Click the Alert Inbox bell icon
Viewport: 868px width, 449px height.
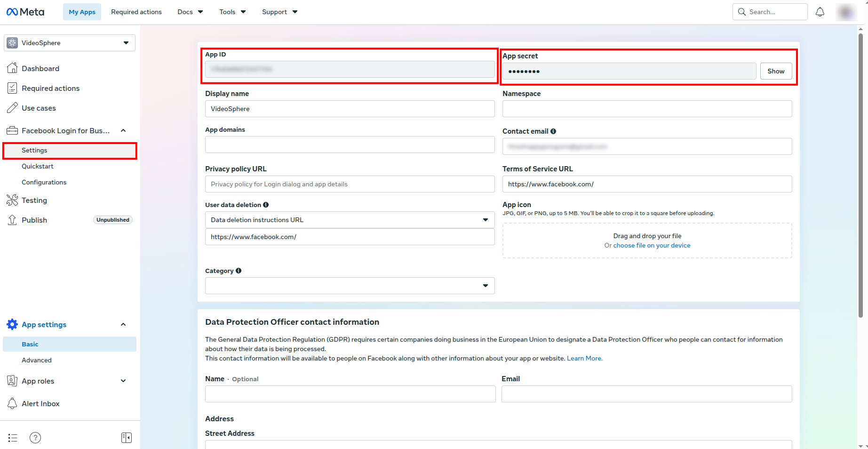12,403
